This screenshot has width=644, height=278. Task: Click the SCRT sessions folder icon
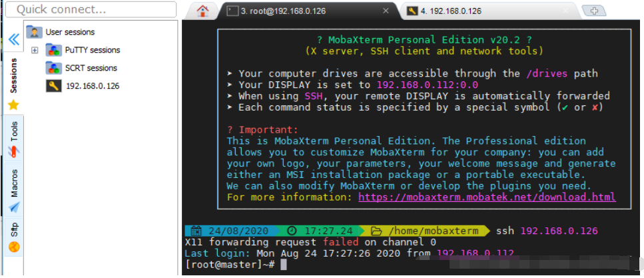54,68
